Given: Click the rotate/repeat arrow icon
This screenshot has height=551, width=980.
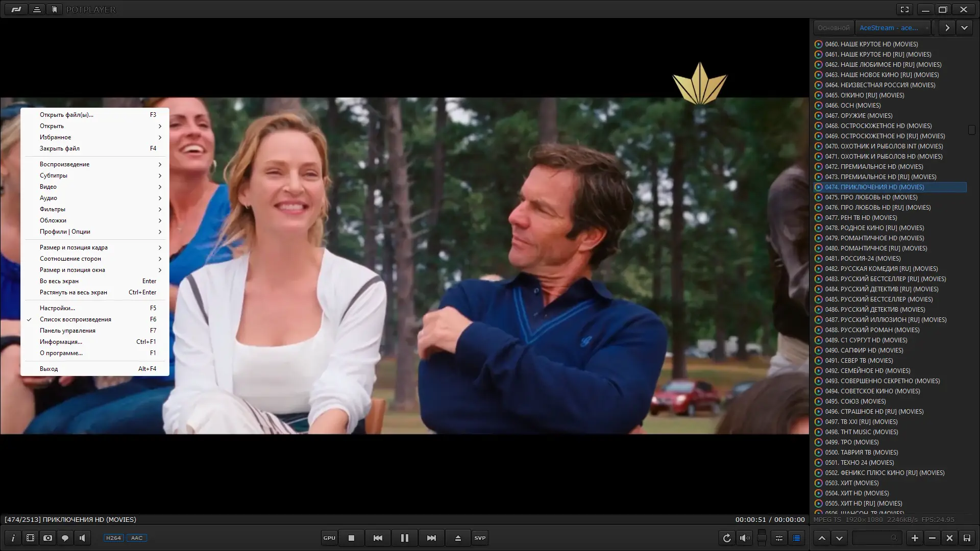Looking at the screenshot, I should tap(727, 538).
